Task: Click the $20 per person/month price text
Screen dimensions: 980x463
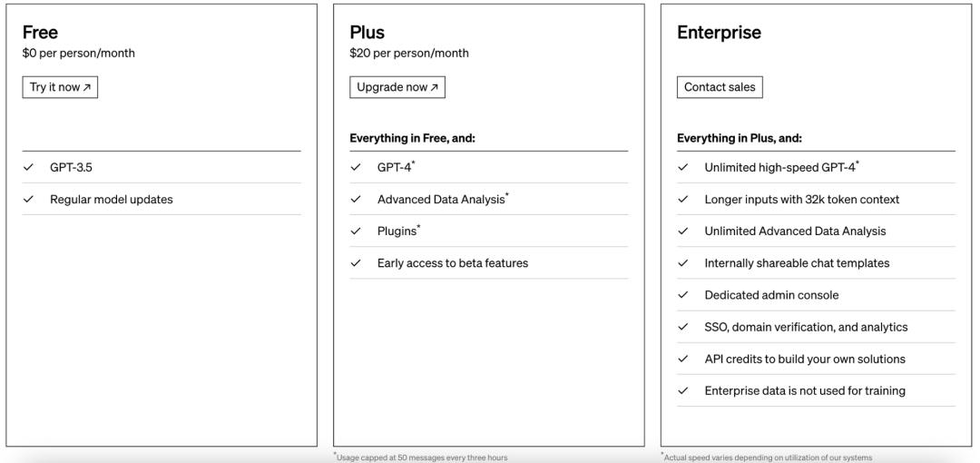Action: click(x=408, y=54)
